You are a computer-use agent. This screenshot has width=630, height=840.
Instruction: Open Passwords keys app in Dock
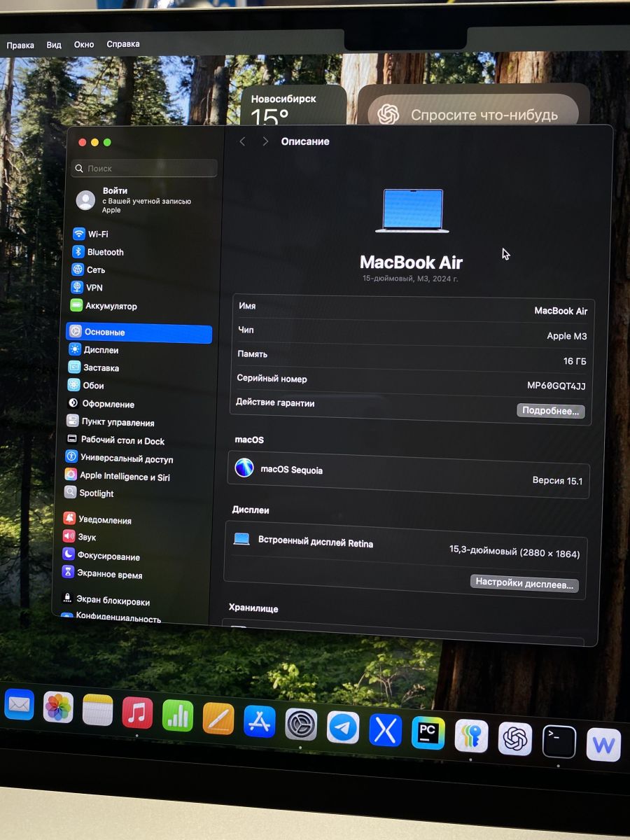tap(471, 736)
